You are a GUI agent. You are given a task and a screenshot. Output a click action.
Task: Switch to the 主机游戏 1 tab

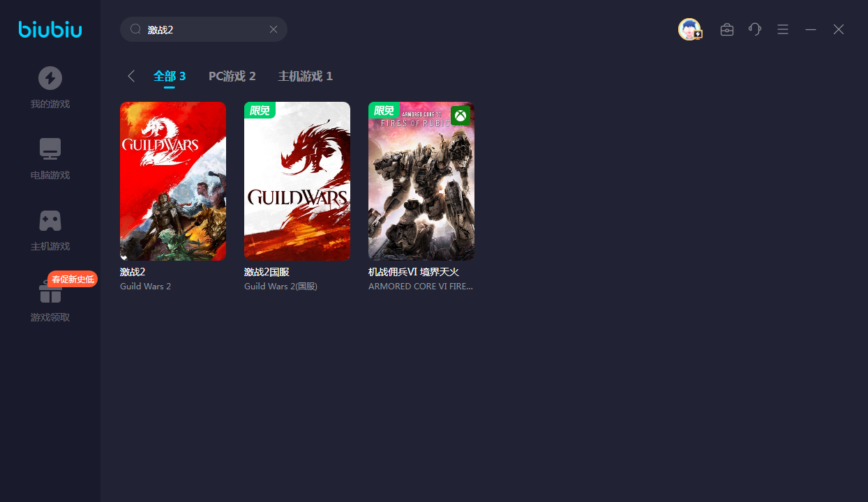(x=306, y=76)
